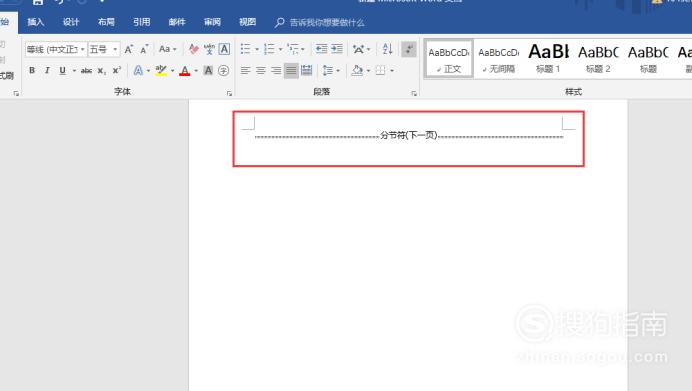This screenshot has height=391, width=692.
Task: Open Asian layout options icon
Action: 358,49
